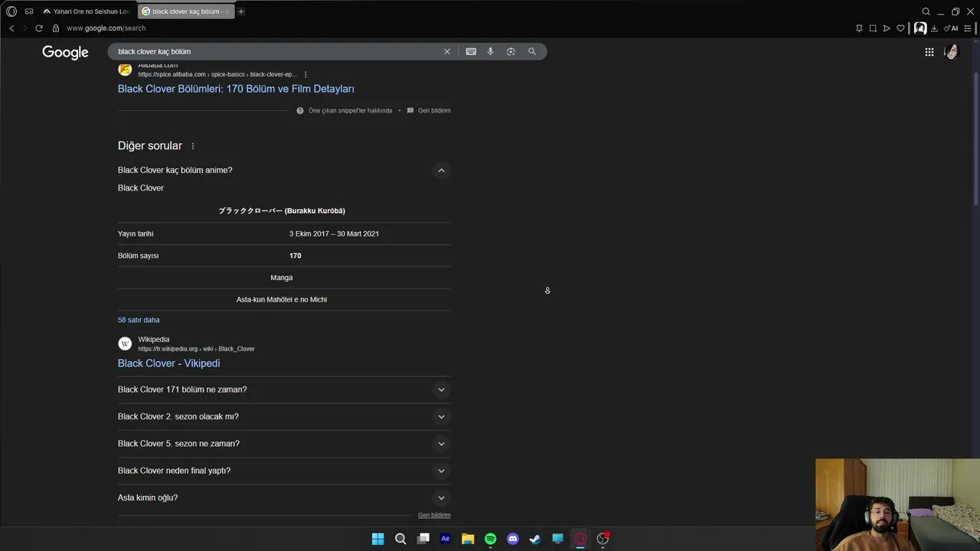Expand Black Clover neden final yaptı
Image resolution: width=980 pixels, height=551 pixels.
(284, 471)
